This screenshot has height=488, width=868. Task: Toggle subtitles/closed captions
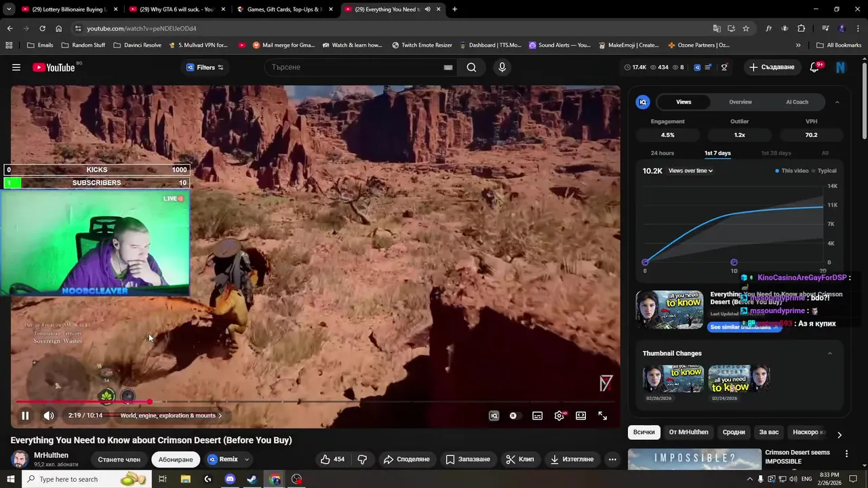(538, 415)
